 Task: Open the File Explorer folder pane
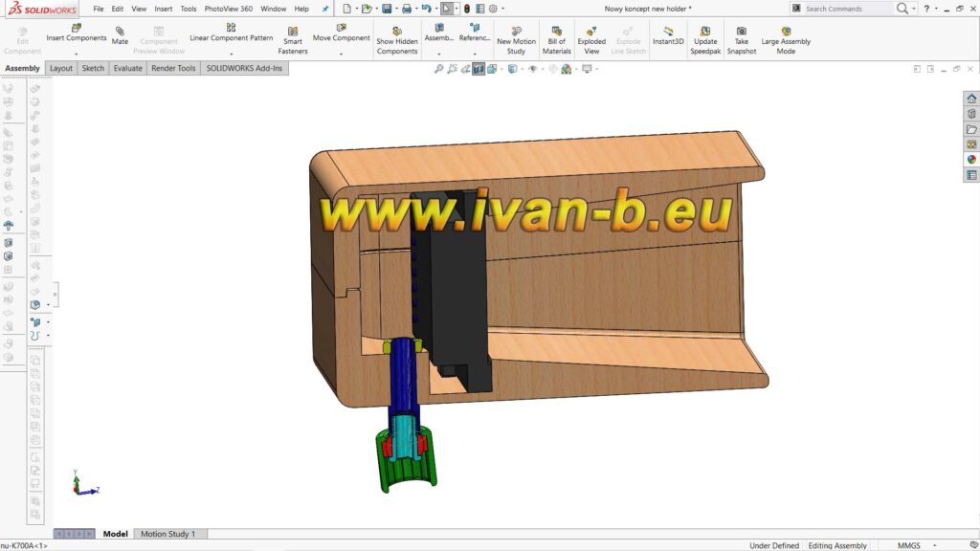pos(971,129)
